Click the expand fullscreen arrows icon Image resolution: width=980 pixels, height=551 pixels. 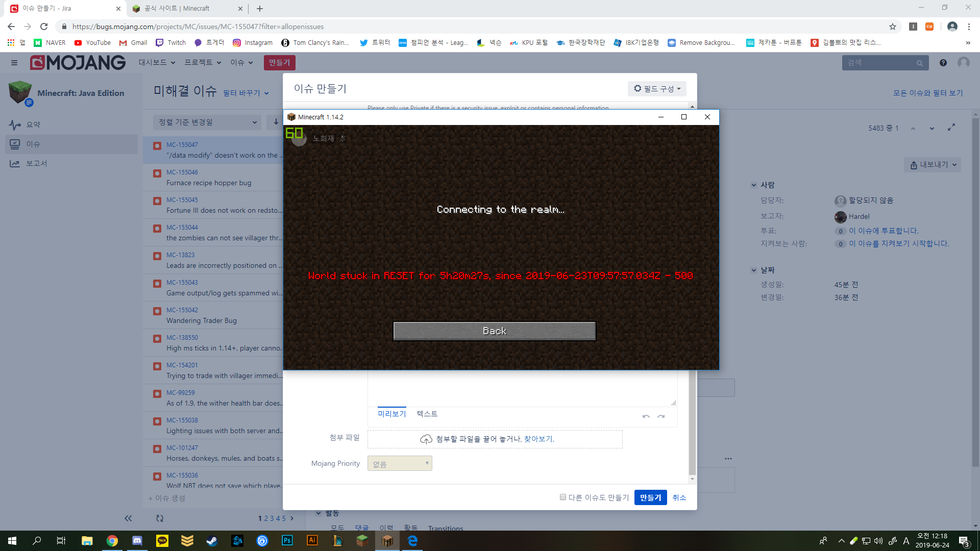tap(951, 128)
